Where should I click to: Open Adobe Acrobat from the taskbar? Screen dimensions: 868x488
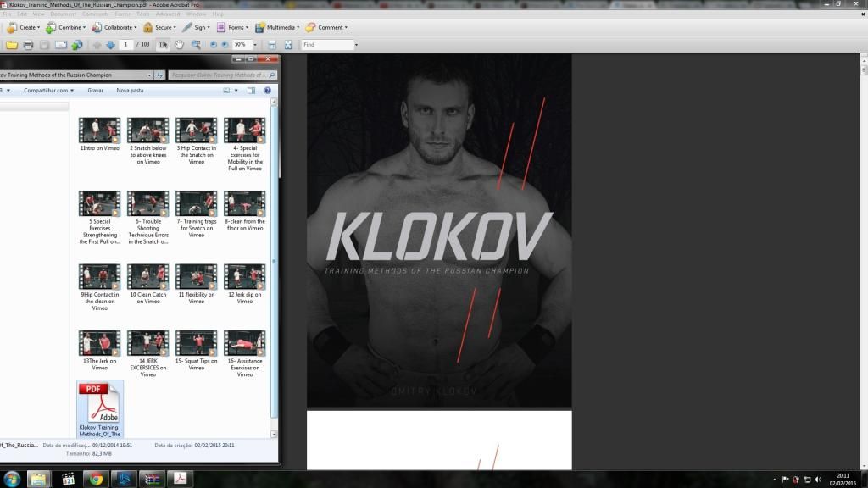click(180, 480)
